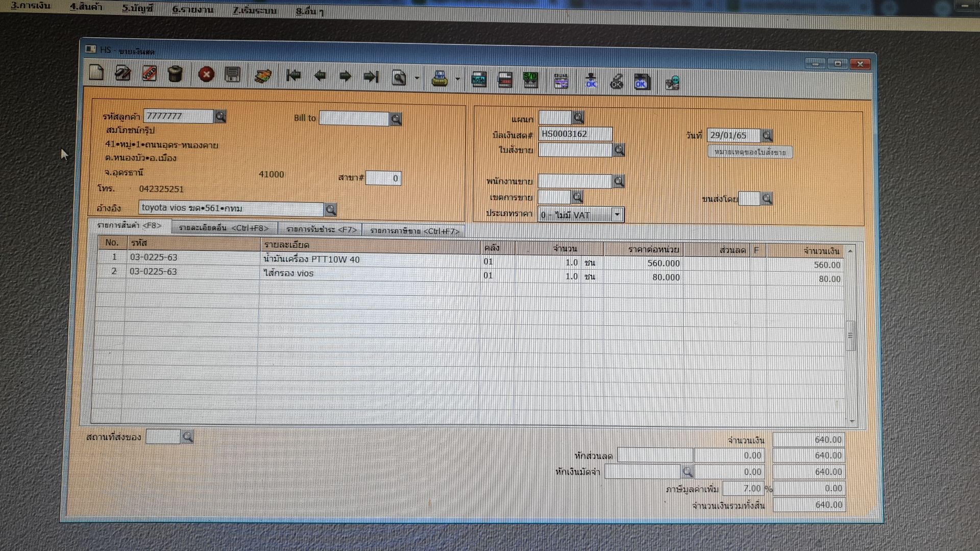Click the REJNL toolbar icon

[561, 81]
